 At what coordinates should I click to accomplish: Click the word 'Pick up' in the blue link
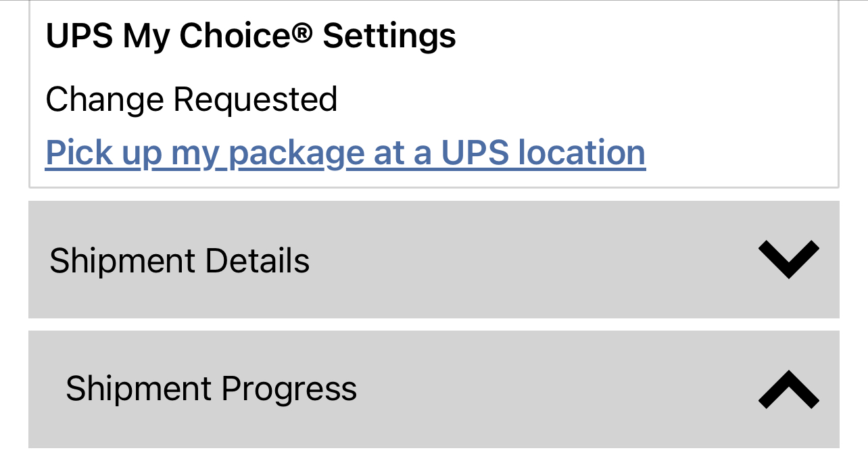coord(103,153)
